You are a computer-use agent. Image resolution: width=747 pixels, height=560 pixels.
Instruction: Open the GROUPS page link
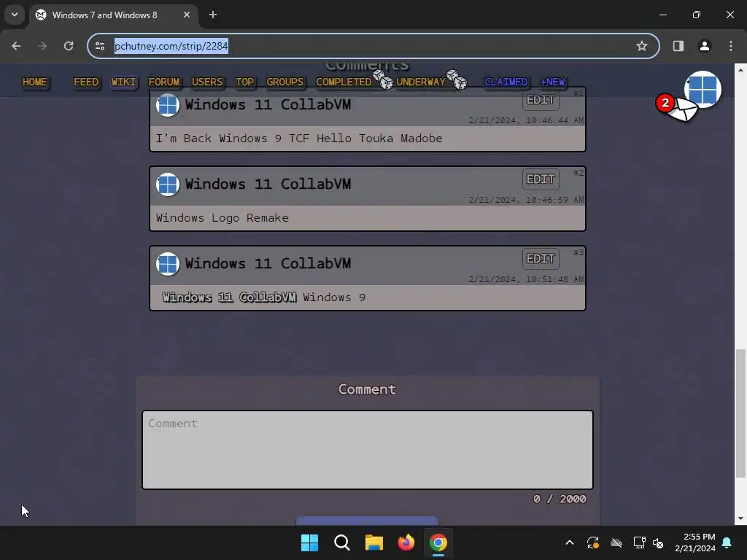[x=285, y=82]
